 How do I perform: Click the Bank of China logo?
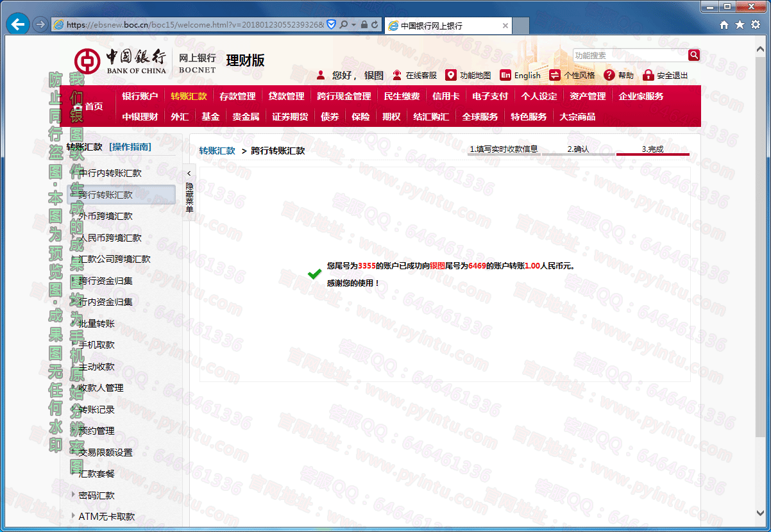pos(120,62)
